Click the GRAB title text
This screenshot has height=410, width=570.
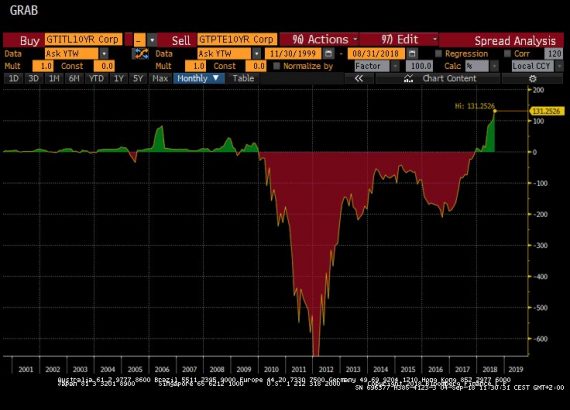coord(24,10)
